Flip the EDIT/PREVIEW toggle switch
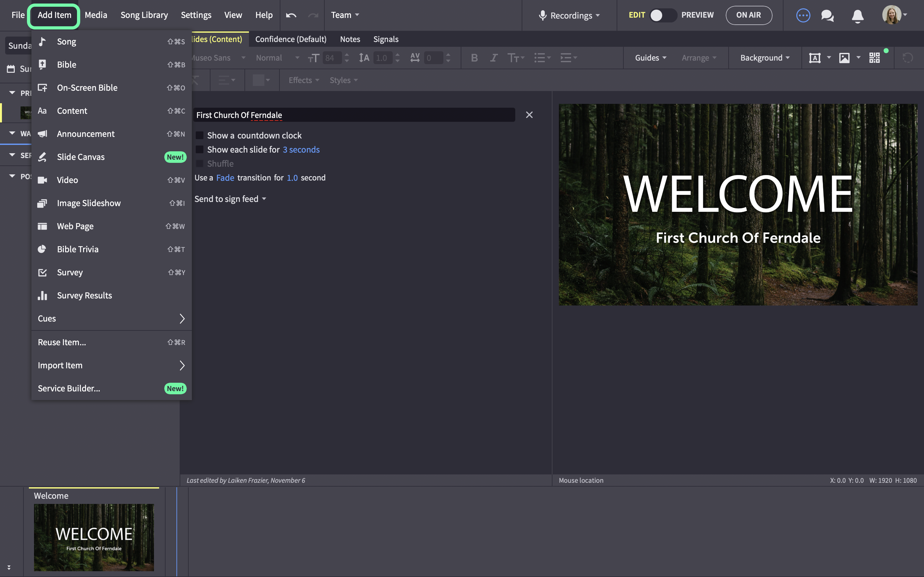The image size is (924, 577). 663,15
